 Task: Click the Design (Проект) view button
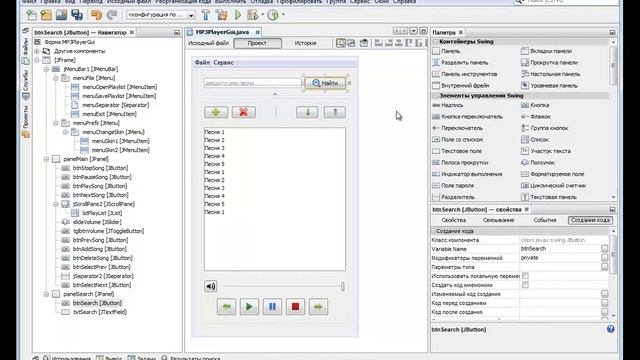pos(257,43)
